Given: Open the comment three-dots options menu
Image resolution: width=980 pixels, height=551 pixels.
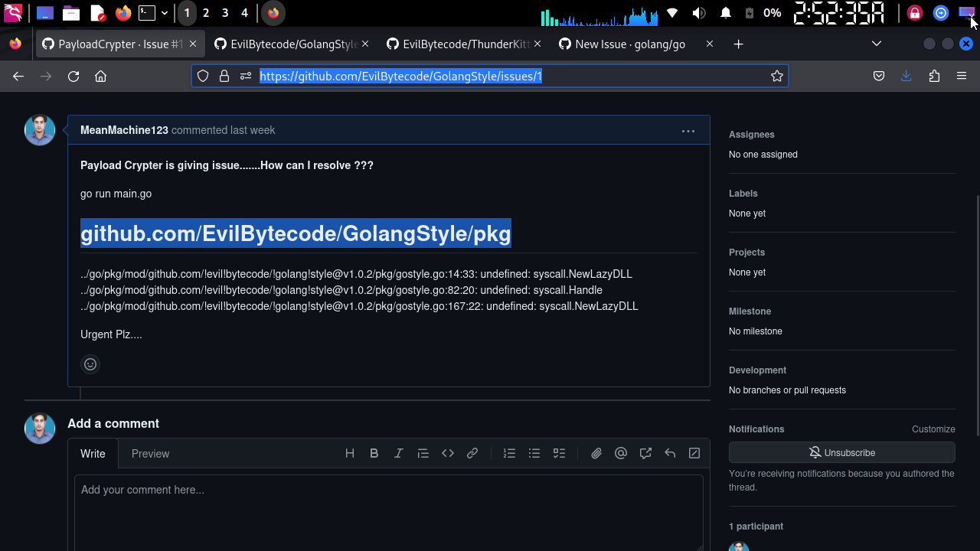Looking at the screenshot, I should click(x=688, y=131).
